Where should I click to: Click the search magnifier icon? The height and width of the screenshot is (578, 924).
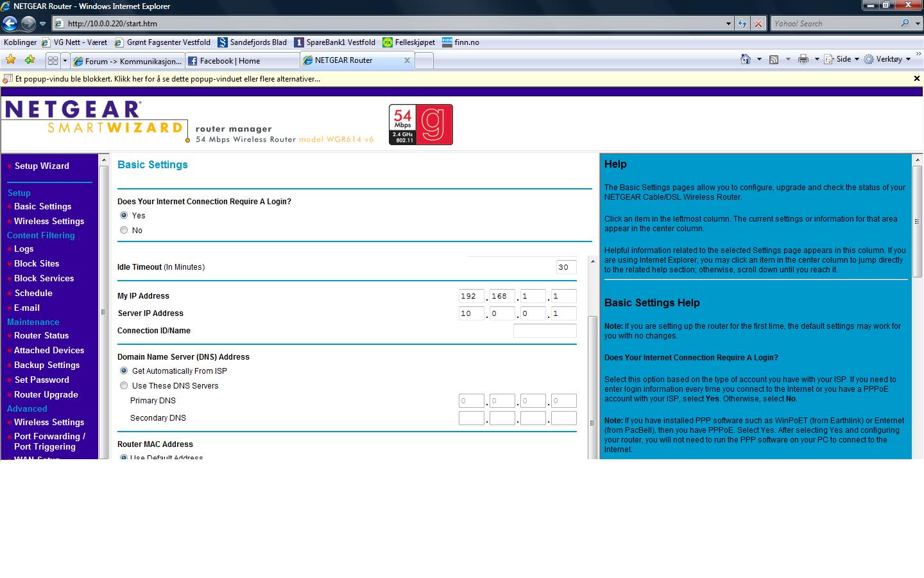click(x=905, y=23)
